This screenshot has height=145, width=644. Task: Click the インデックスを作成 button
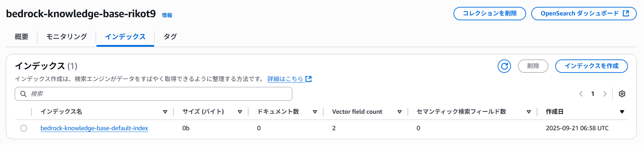click(592, 66)
